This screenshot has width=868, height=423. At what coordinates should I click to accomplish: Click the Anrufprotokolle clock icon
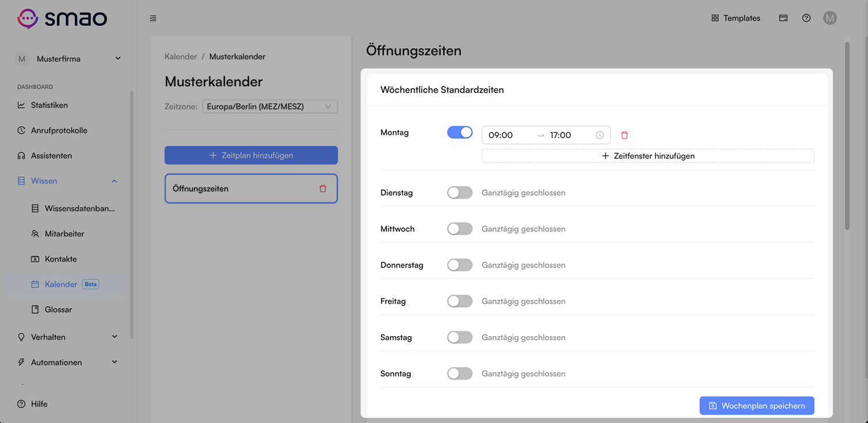click(x=21, y=131)
